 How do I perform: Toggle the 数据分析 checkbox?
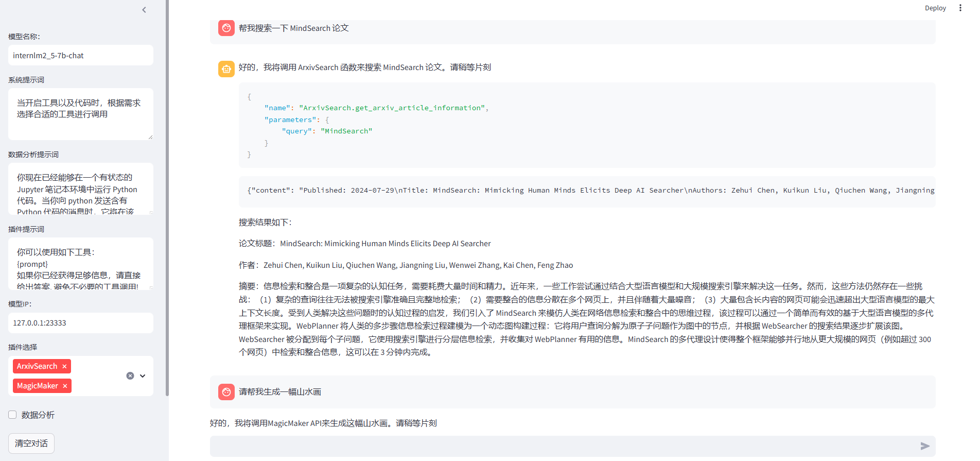(12, 415)
